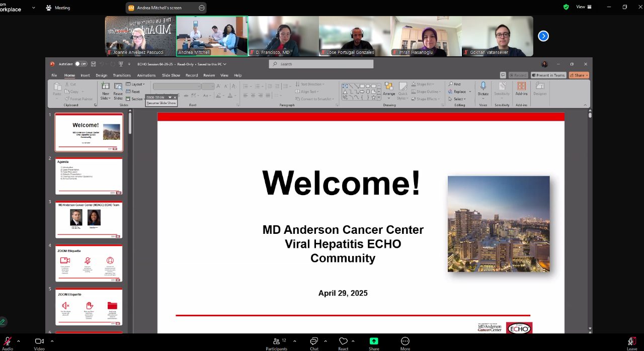The width and height of the screenshot is (644, 351).
Task: Open the Participants panel
Action: coord(277,341)
